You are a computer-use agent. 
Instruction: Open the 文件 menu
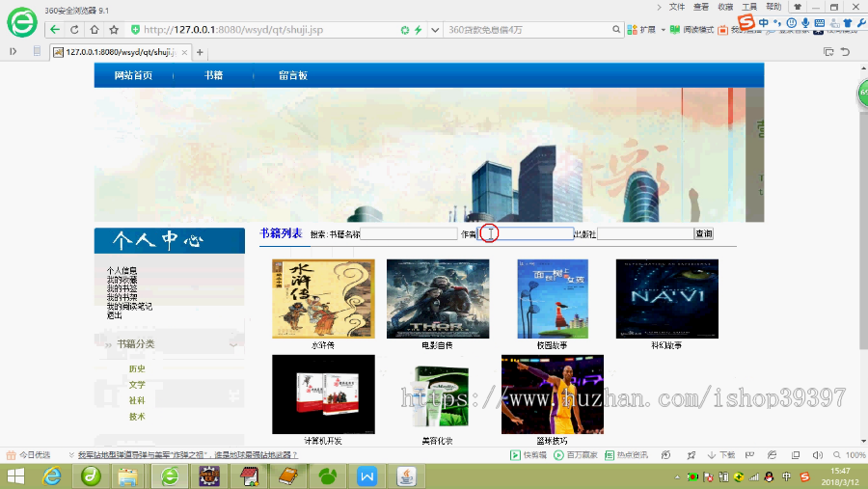[676, 7]
